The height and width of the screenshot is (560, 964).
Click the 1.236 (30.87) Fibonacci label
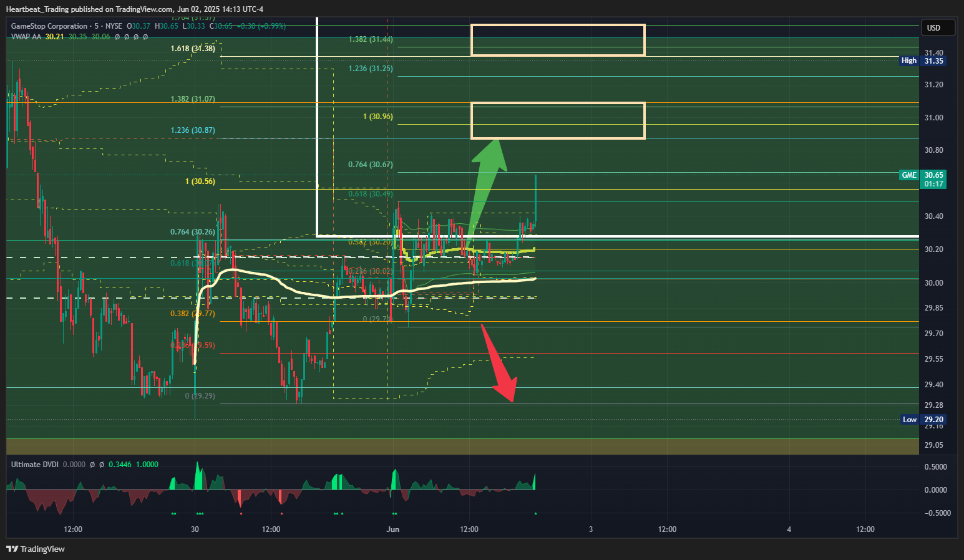click(x=193, y=130)
